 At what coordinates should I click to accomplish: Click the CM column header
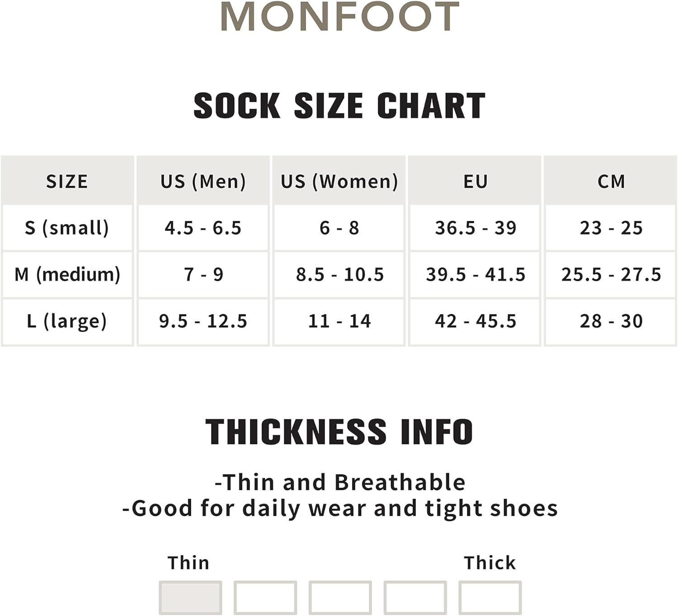(x=611, y=181)
